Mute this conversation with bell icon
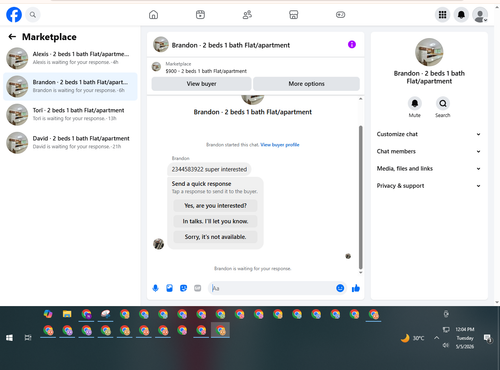The height and width of the screenshot is (370, 500). tap(415, 104)
